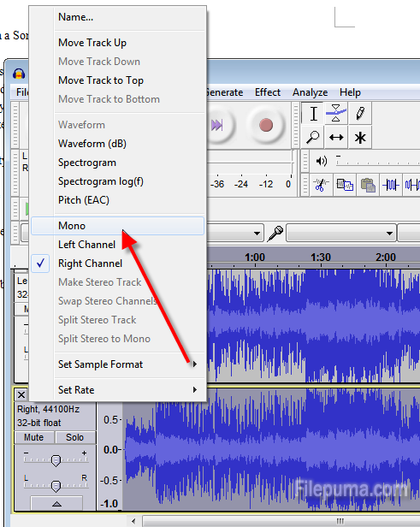Click the Record button
The height and width of the screenshot is (527, 420).
click(266, 125)
